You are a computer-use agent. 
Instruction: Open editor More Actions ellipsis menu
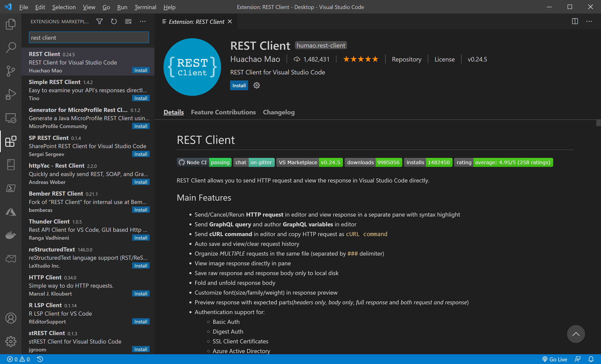pos(589,21)
